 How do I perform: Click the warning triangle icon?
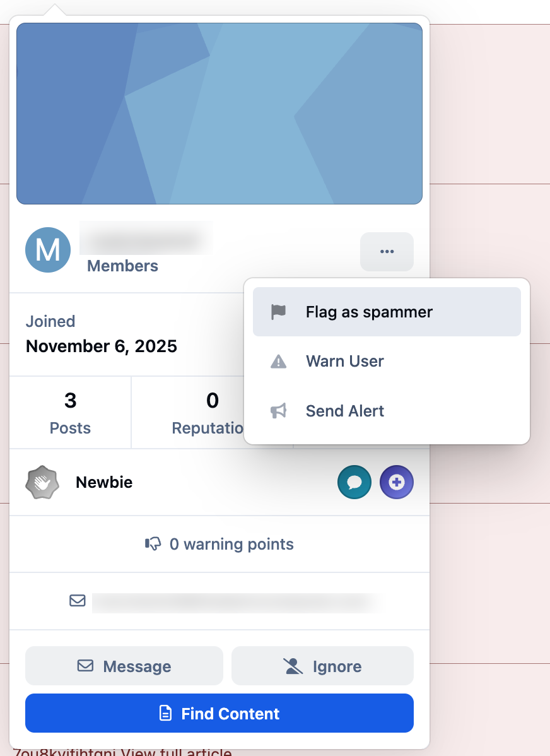278,361
